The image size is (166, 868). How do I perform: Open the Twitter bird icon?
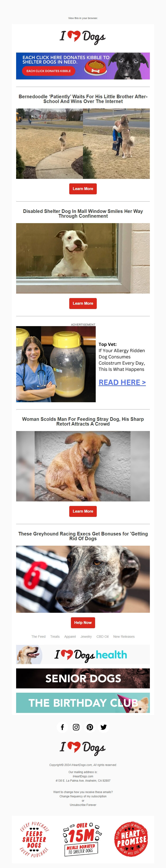(x=103, y=727)
